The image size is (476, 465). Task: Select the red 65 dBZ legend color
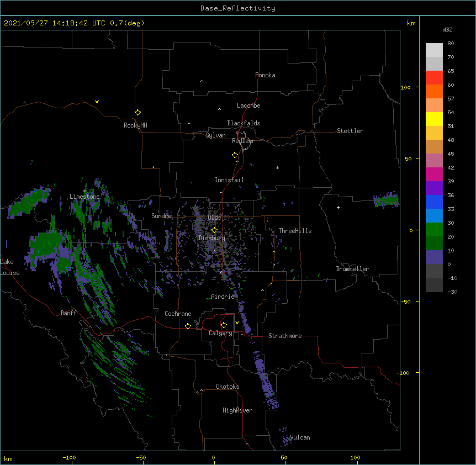(x=434, y=77)
